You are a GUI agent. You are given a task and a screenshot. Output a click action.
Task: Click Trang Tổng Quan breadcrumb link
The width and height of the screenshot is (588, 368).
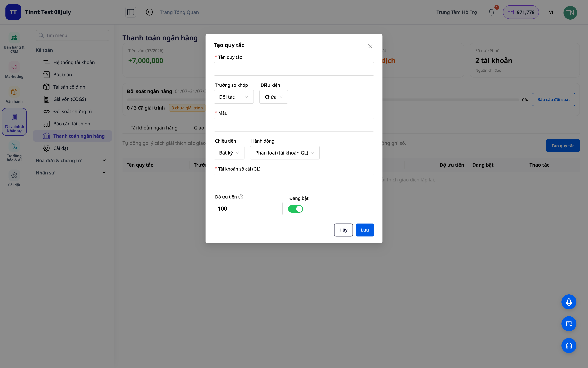pyautogui.click(x=179, y=12)
